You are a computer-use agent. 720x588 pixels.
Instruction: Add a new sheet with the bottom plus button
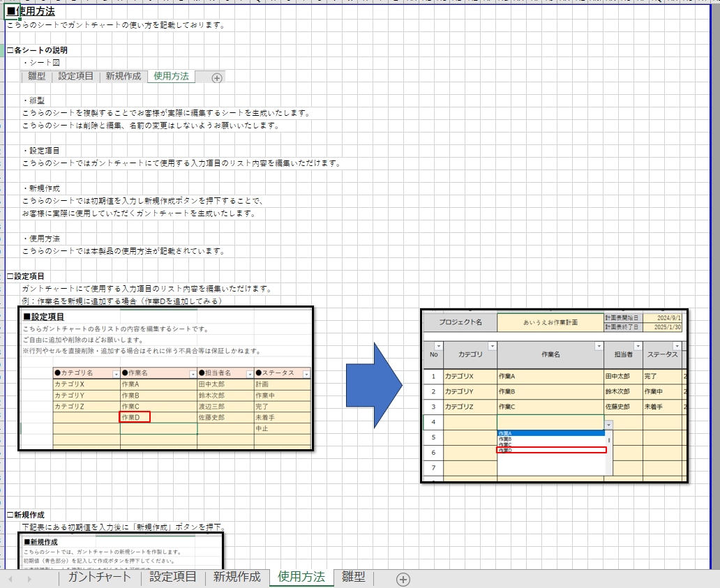coord(403,579)
